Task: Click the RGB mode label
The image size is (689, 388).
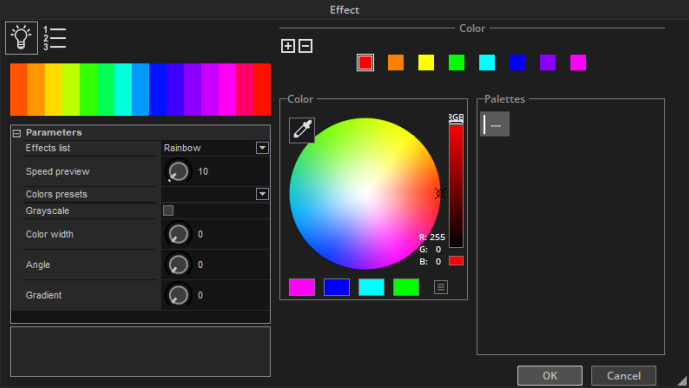Action: pyautogui.click(x=456, y=117)
